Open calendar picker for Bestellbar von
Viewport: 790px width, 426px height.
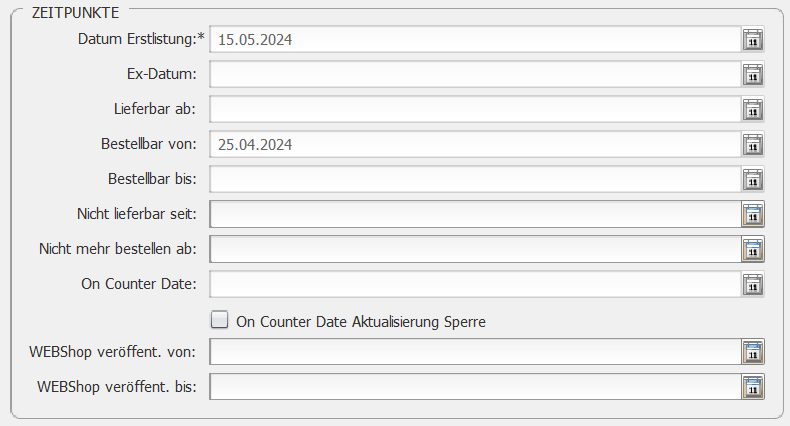tap(753, 145)
